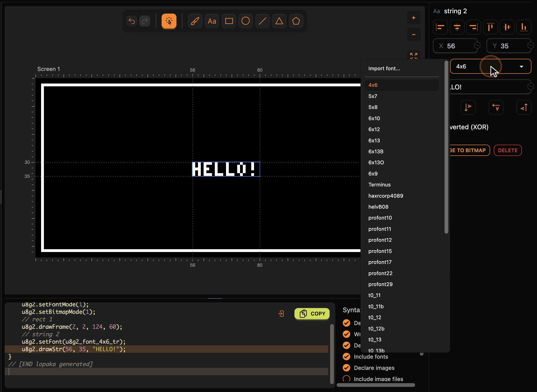Align layer to top edge
Viewport: 537px width, 392px height.
tap(491, 27)
